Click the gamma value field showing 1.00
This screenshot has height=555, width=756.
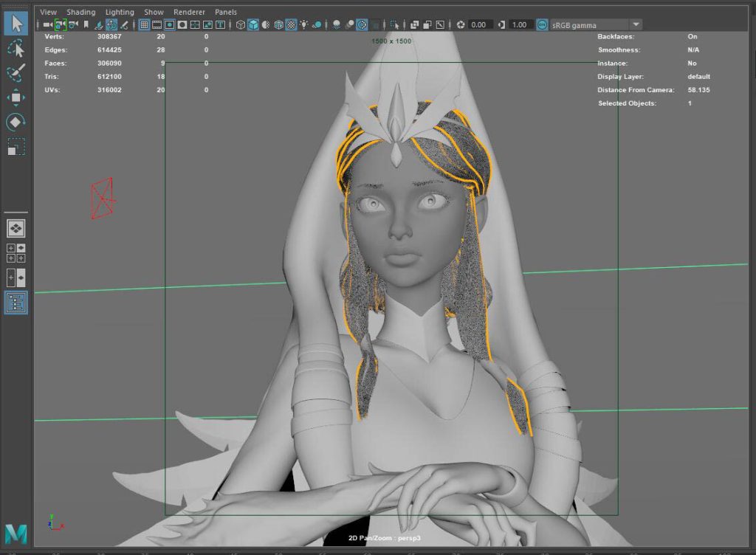[520, 24]
